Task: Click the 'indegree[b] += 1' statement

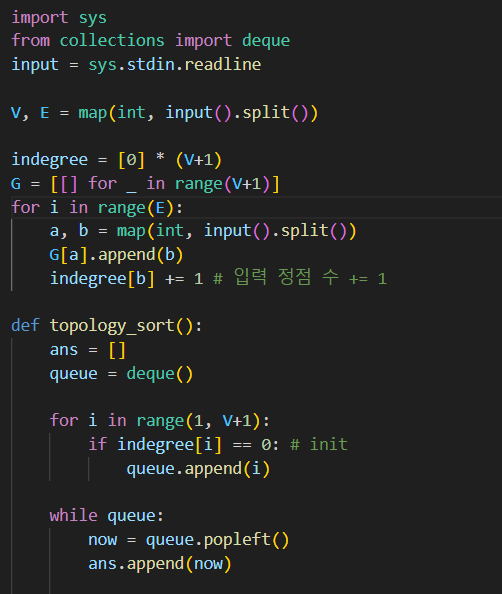Action: coord(126,278)
